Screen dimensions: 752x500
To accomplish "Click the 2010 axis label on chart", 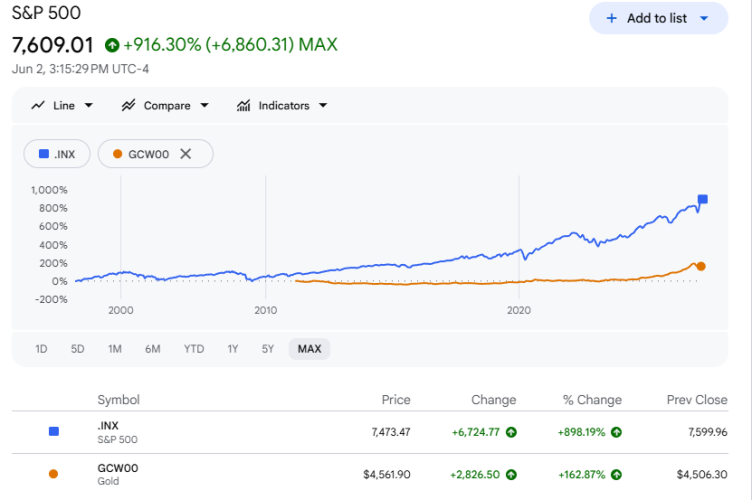I will click(x=266, y=311).
